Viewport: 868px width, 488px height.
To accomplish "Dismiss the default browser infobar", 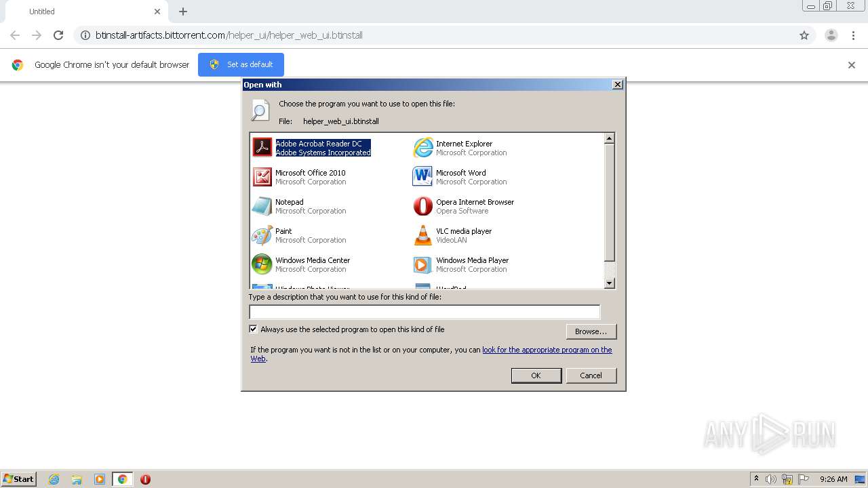I will pyautogui.click(x=852, y=65).
